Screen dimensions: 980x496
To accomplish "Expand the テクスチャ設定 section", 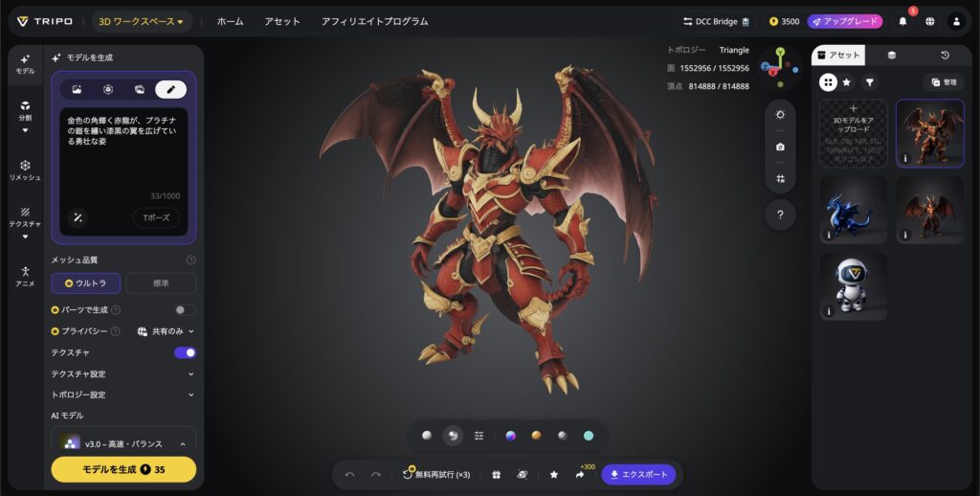I will [x=123, y=373].
